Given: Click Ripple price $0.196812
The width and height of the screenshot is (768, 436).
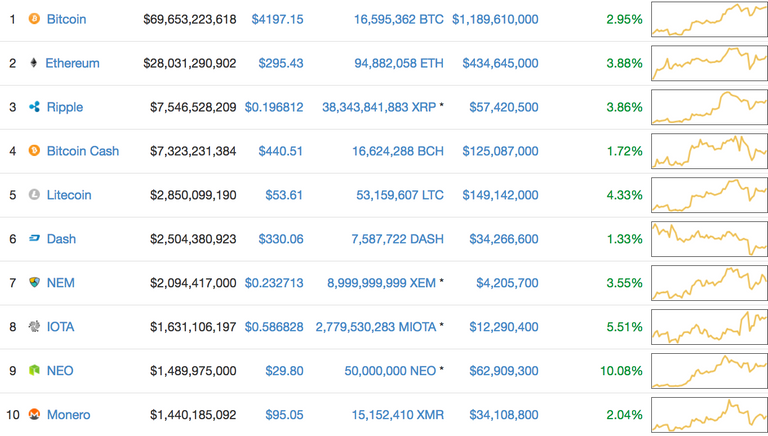Looking at the screenshot, I should 274,107.
